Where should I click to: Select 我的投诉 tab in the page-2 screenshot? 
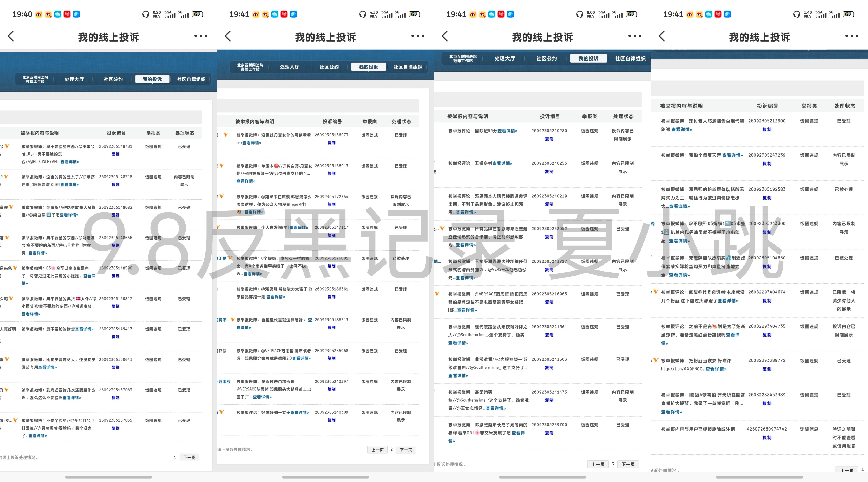tap(368, 67)
